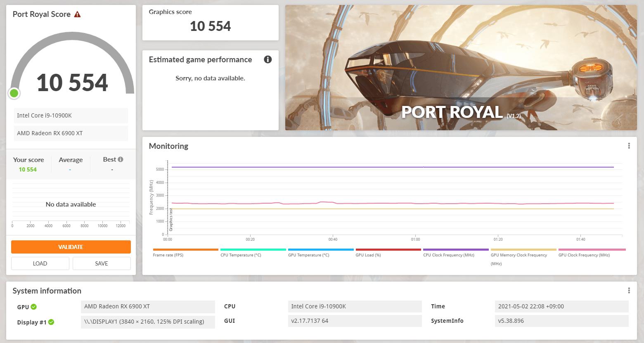The height and width of the screenshot is (343, 644).
Task: Click the Monitoring panel heading
Action: click(168, 146)
